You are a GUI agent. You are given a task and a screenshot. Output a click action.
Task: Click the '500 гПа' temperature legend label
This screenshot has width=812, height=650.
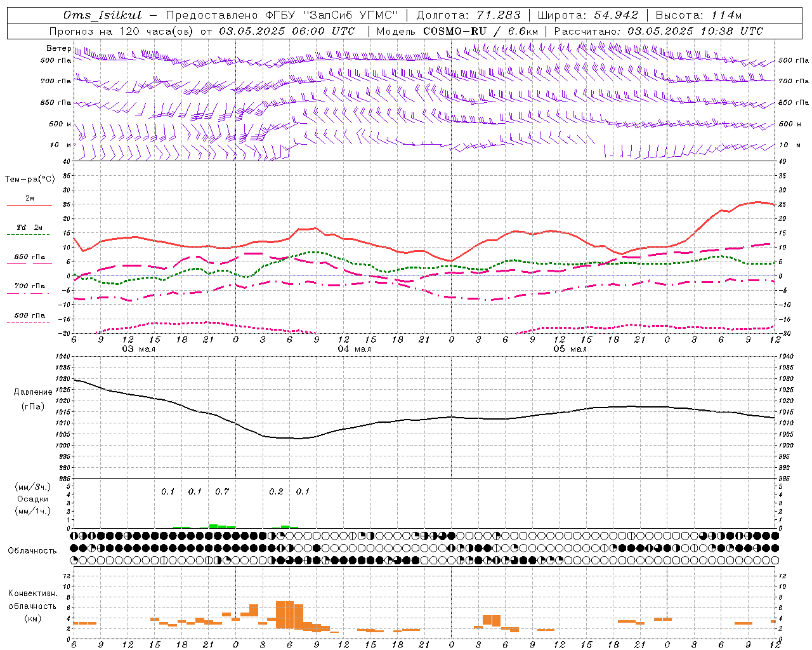30,315
